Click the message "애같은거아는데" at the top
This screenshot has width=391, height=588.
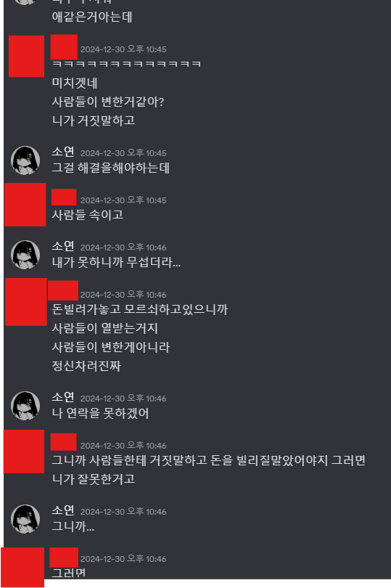click(x=92, y=17)
